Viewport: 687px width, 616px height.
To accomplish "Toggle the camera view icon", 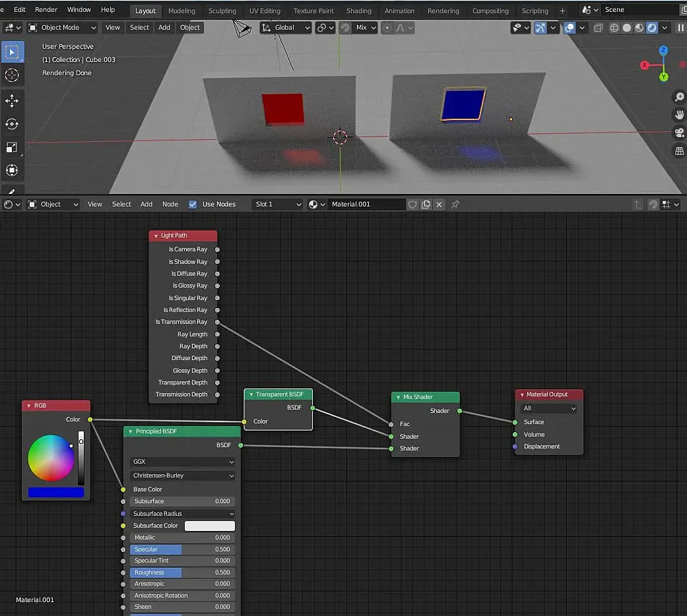I will pyautogui.click(x=678, y=133).
